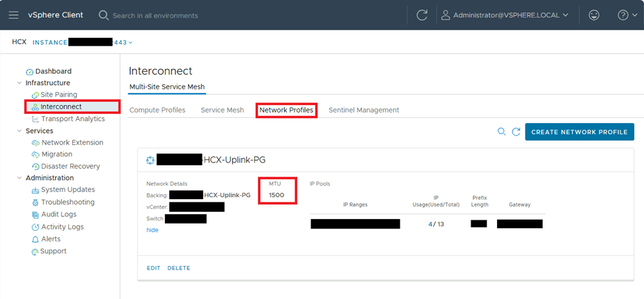The width and height of the screenshot is (644, 299).
Task: Open Support page
Action: pyautogui.click(x=54, y=251)
